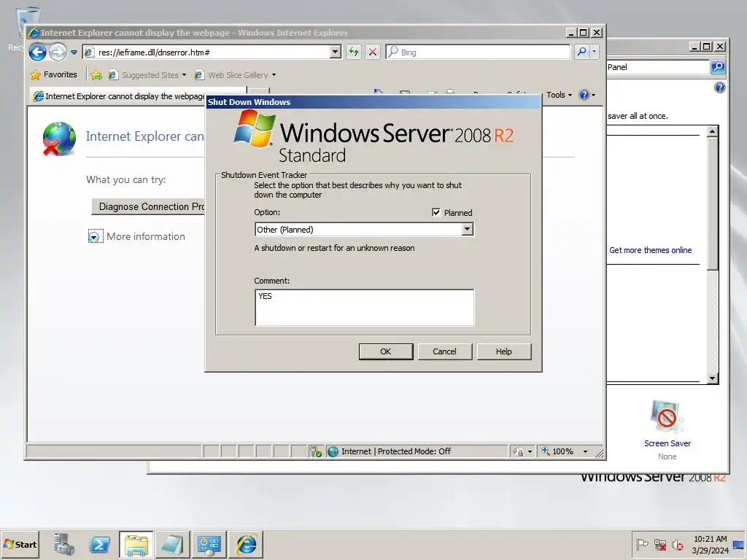Click the volume speaker tray icon
Viewport: 747px width, 560px height.
coord(677,544)
